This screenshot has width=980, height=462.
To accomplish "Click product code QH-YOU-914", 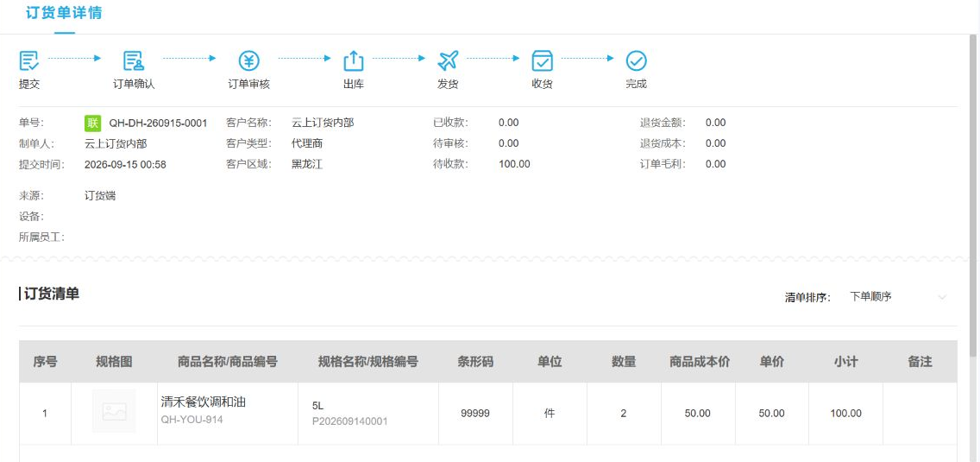I will [x=192, y=420].
